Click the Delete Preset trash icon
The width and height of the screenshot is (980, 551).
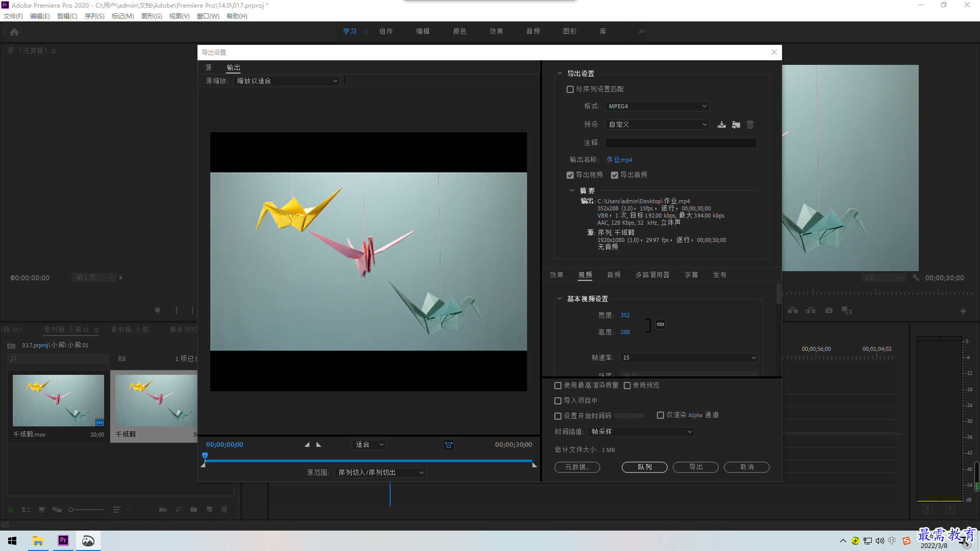click(x=750, y=125)
